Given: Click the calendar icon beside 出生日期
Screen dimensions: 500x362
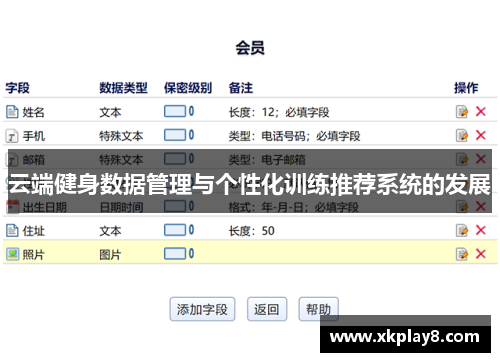Looking at the screenshot, I should [x=13, y=207].
